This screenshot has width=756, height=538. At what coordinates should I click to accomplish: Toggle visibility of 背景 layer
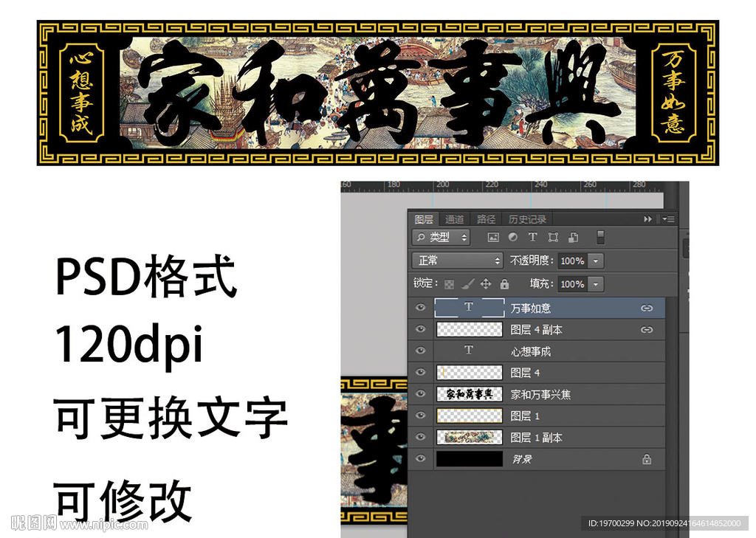click(x=420, y=458)
